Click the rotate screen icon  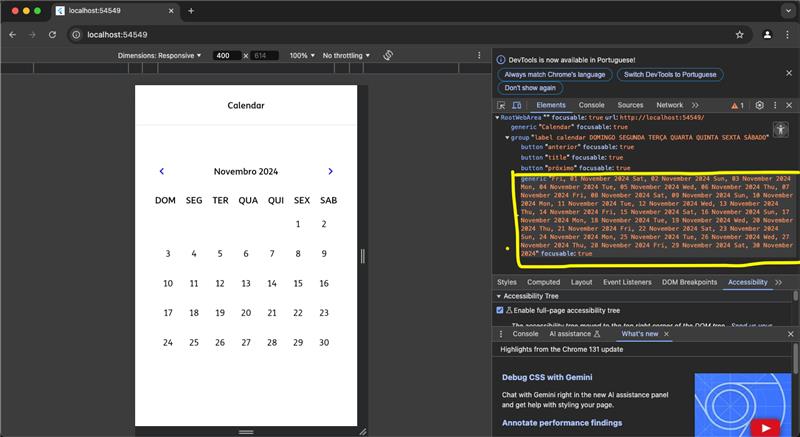click(x=389, y=55)
